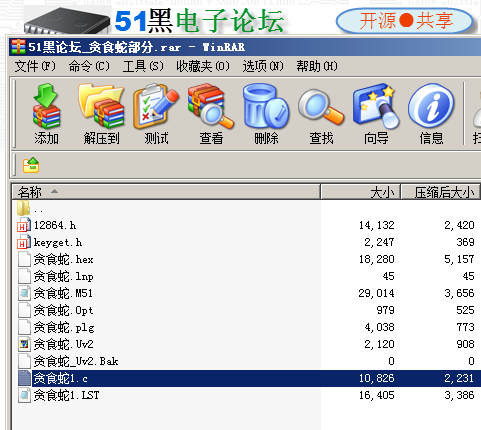
Task: Click the size value 29,014
Action: (377, 293)
